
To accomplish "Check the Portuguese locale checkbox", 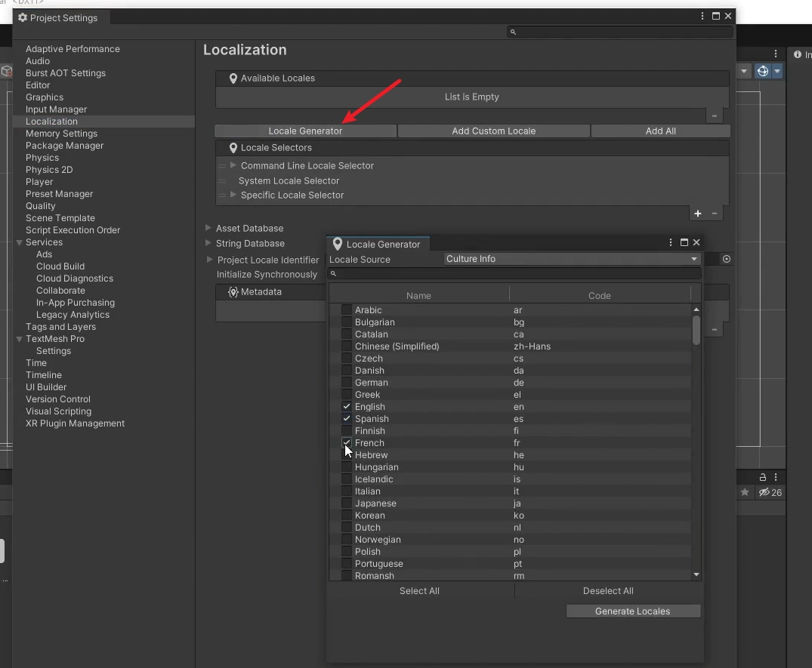I will [347, 564].
